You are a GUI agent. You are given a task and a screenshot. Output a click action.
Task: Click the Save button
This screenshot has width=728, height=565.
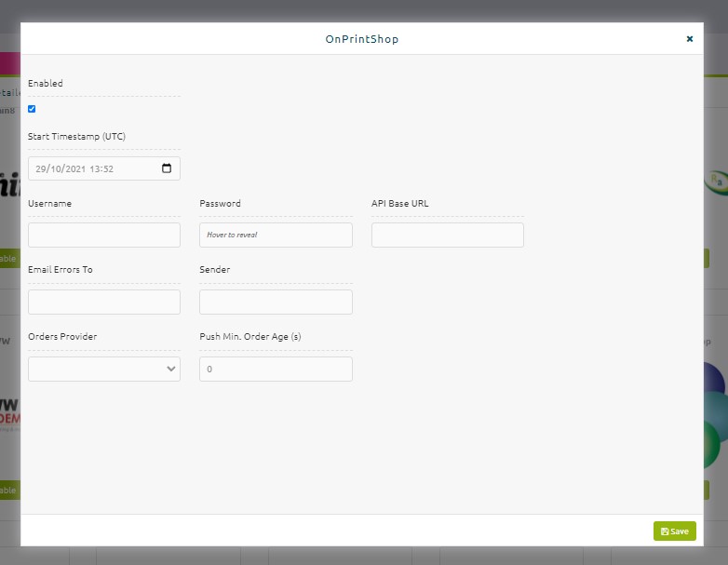point(675,531)
